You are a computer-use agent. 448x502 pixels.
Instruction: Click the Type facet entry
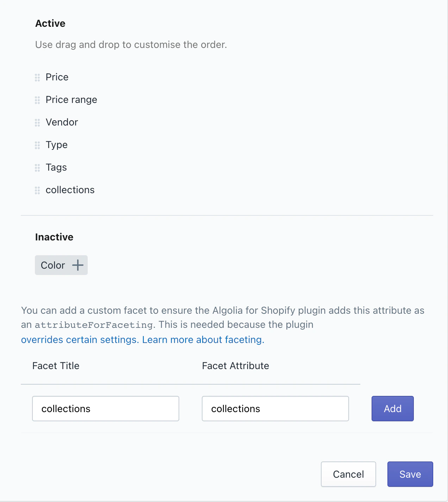(56, 145)
